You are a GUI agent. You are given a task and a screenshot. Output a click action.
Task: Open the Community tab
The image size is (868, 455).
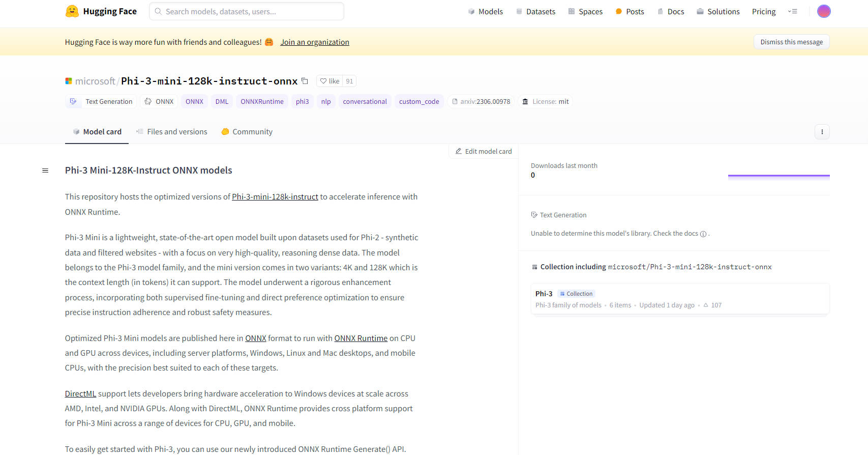pyautogui.click(x=247, y=132)
